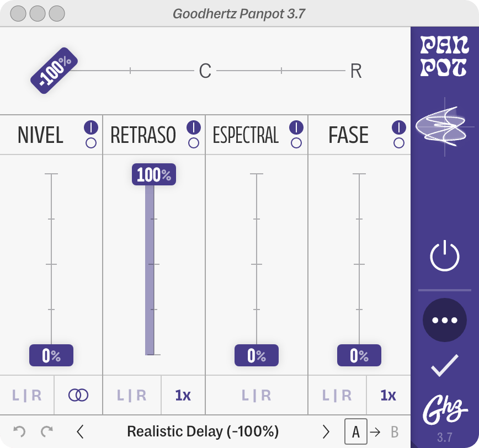This screenshot has height=448, width=479.
Task: Toggle the RETRASO section on/off switch
Action: coord(194,135)
